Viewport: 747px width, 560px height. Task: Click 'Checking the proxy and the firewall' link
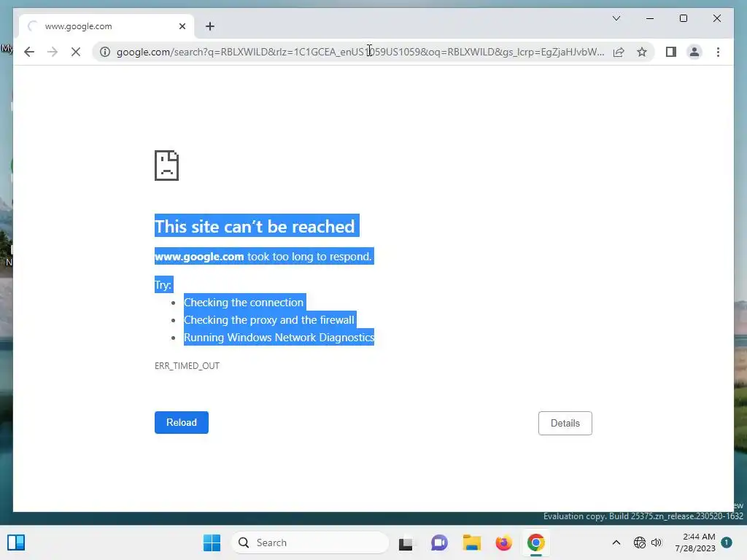click(x=269, y=320)
